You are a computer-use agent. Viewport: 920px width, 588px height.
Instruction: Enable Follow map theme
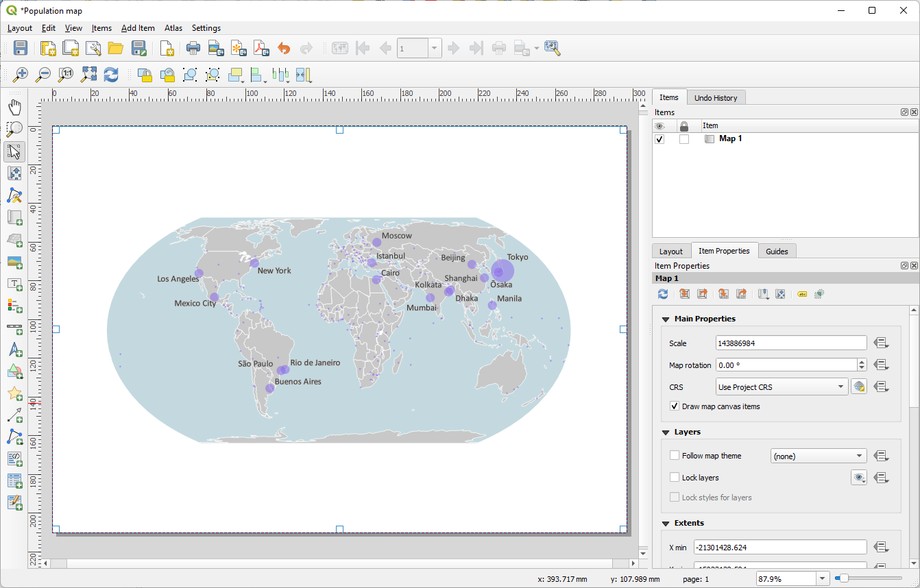[x=674, y=455]
